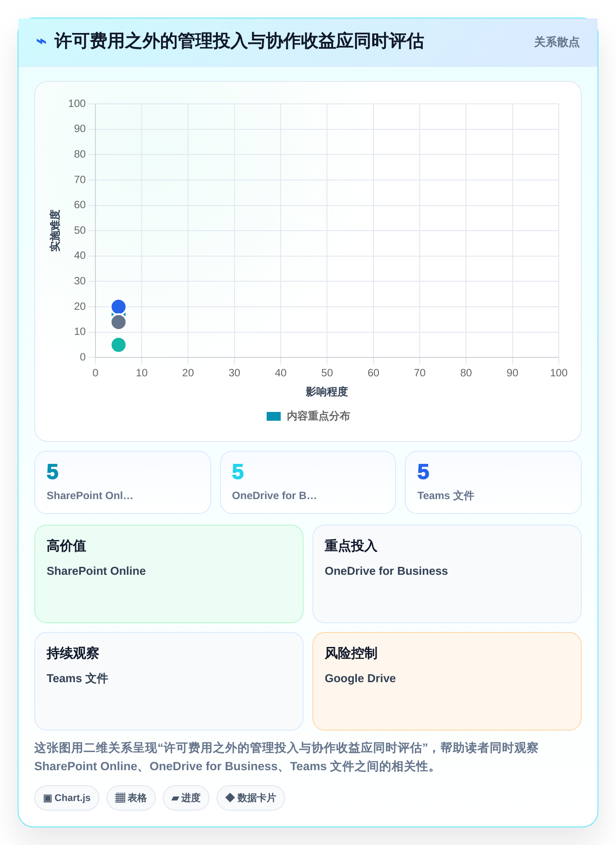Click the 重点投入 heading
Image resolution: width=616 pixels, height=845 pixels.
pyautogui.click(x=351, y=546)
